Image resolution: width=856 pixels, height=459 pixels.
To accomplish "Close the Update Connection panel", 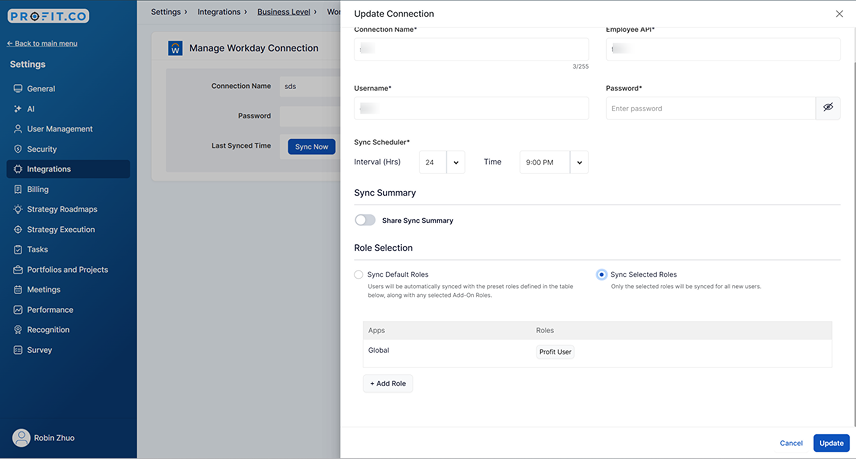I will pyautogui.click(x=839, y=14).
